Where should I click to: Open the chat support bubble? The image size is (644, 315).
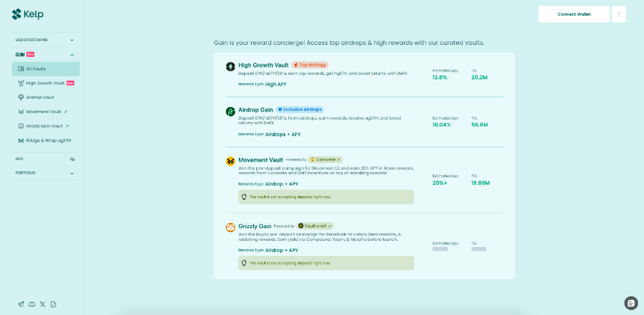click(x=631, y=303)
